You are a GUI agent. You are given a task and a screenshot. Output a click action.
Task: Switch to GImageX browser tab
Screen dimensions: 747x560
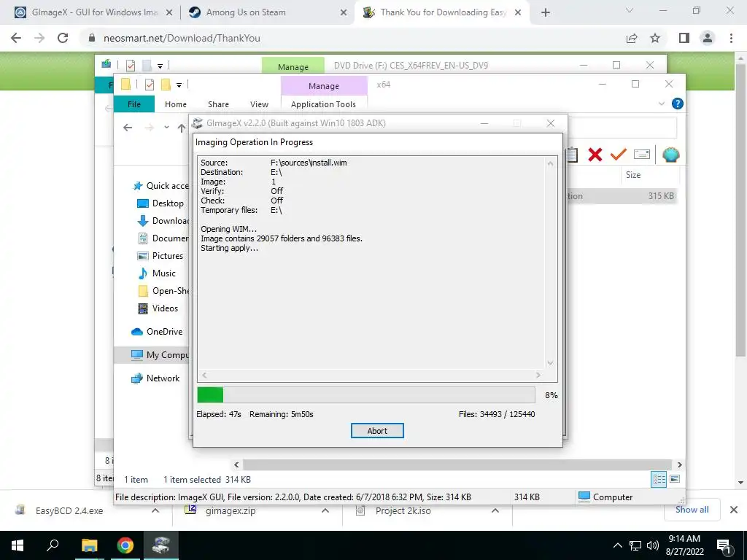click(x=93, y=12)
